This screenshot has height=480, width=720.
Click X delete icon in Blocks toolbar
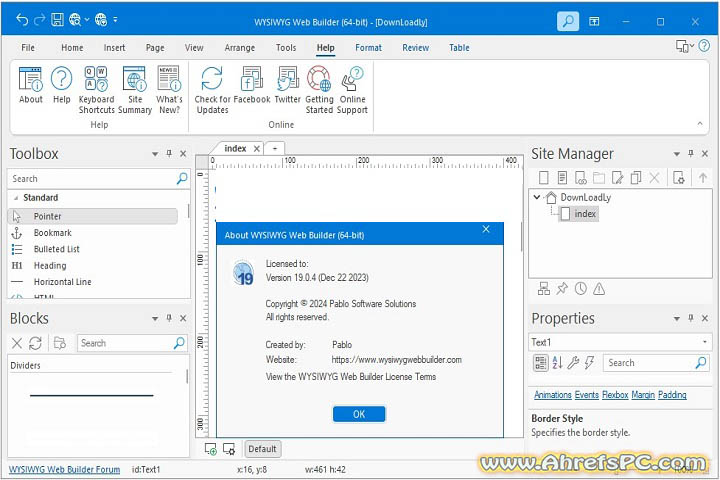pyautogui.click(x=17, y=343)
